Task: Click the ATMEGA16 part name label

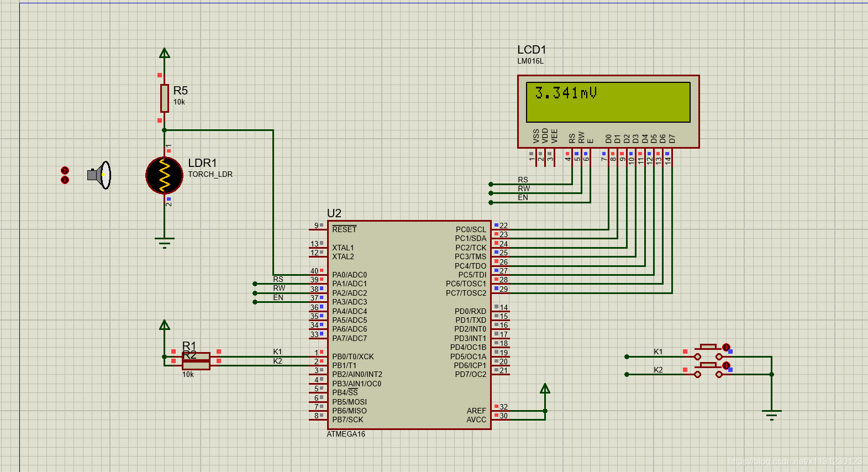Action: pyautogui.click(x=346, y=434)
